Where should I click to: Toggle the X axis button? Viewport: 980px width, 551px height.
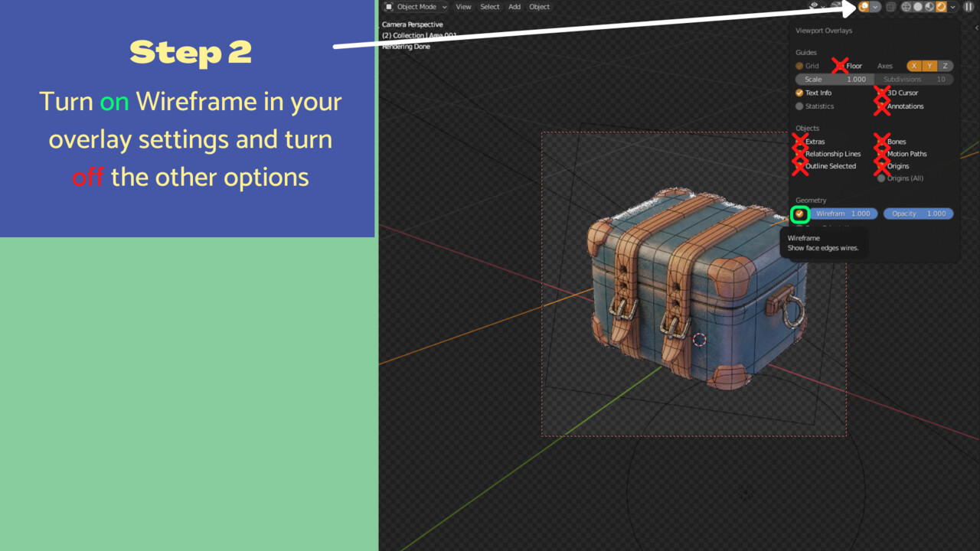pyautogui.click(x=914, y=67)
